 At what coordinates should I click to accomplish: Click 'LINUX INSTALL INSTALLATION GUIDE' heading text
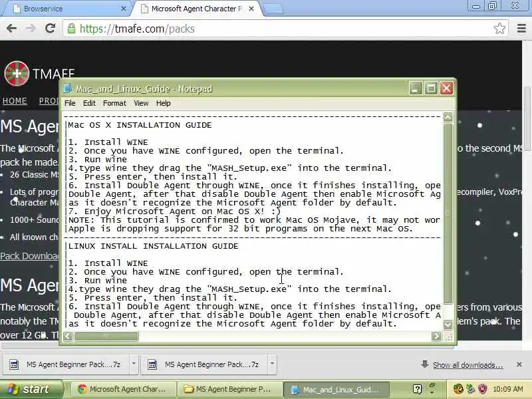click(x=154, y=246)
